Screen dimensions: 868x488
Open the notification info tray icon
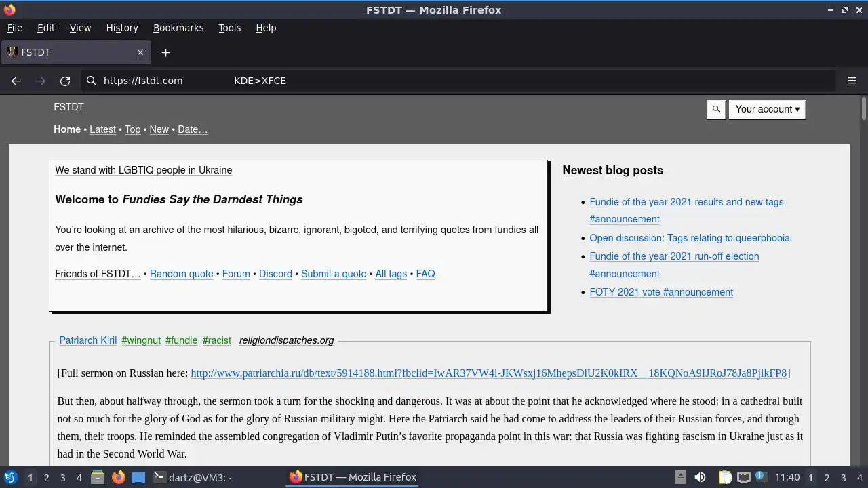pos(760,476)
